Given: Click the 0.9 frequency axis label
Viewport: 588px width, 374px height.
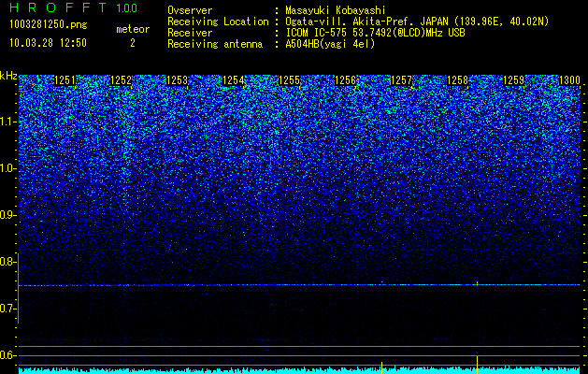Looking at the screenshot, I should [7, 215].
